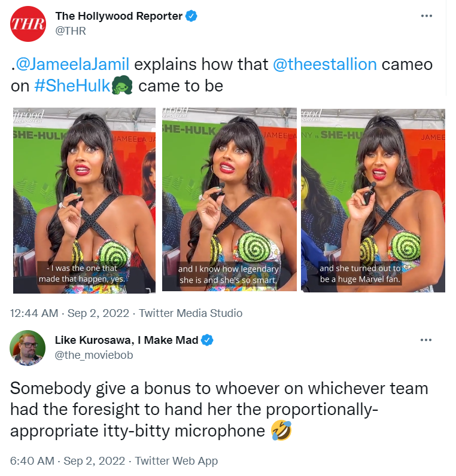The height and width of the screenshot is (476, 456).
Task: Click The Hollywood Reporter display name
Action: click(118, 16)
